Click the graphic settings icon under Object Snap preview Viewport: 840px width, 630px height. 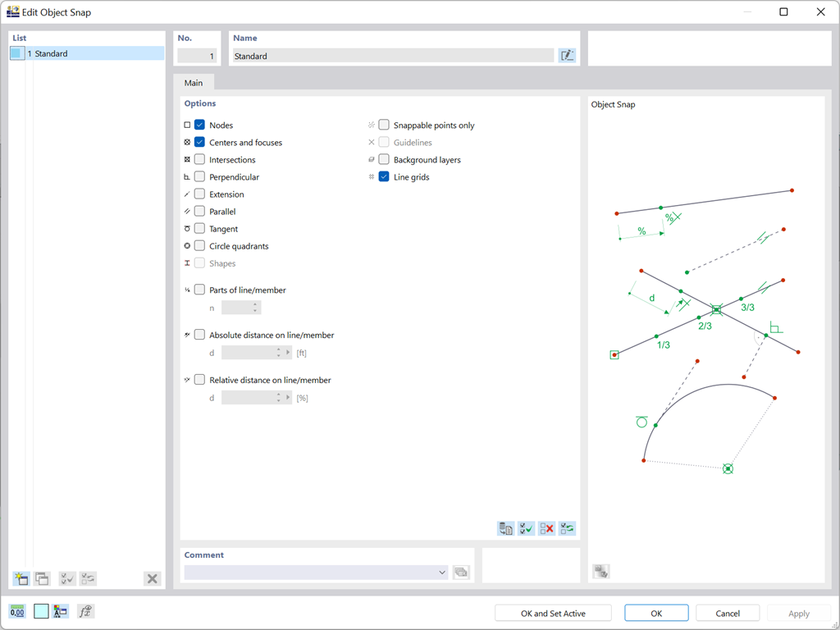[601, 571]
